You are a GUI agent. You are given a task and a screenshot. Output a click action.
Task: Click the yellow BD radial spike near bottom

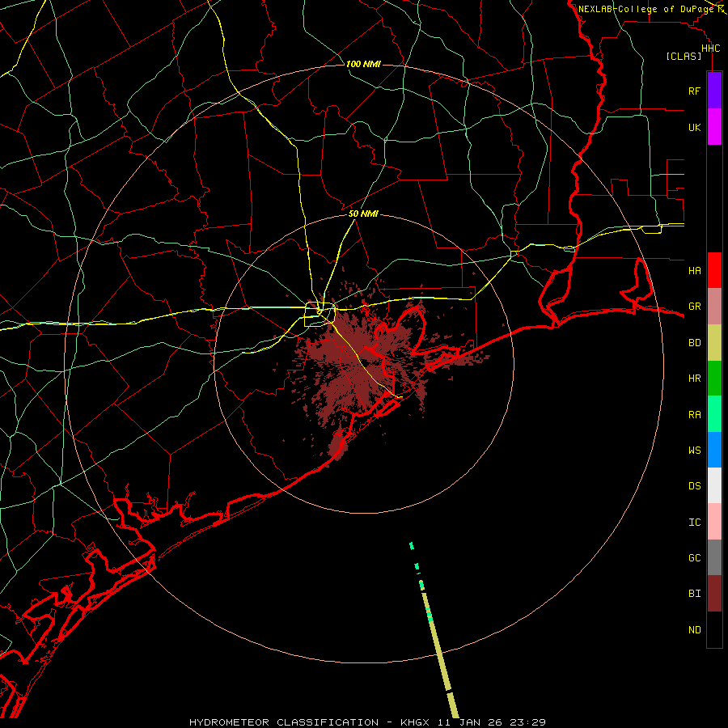pyautogui.click(x=440, y=654)
